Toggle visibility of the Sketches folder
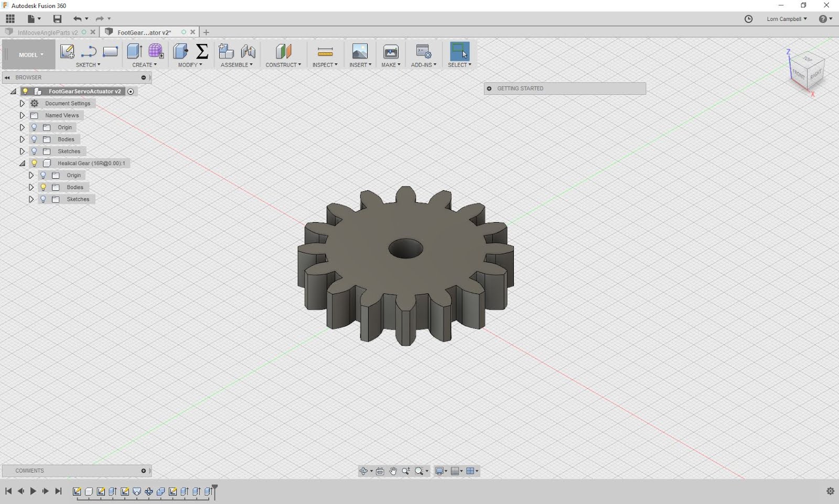The height and width of the screenshot is (504, 839). click(34, 151)
